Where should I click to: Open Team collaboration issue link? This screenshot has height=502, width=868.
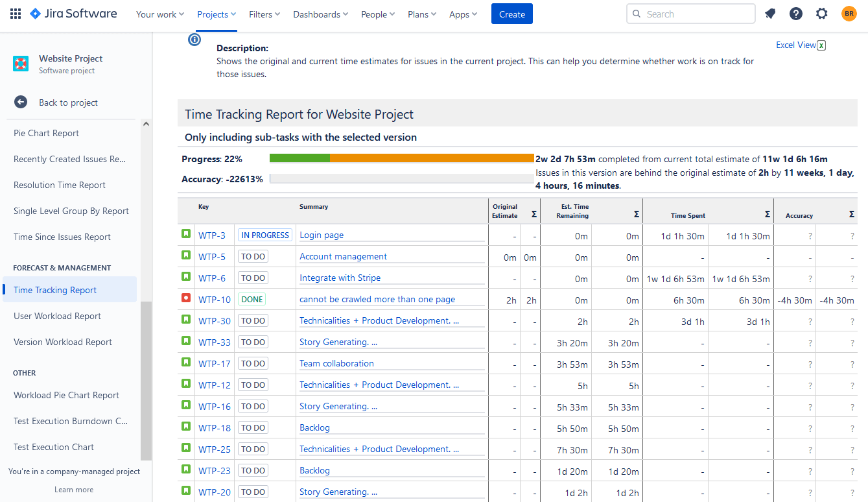point(336,363)
